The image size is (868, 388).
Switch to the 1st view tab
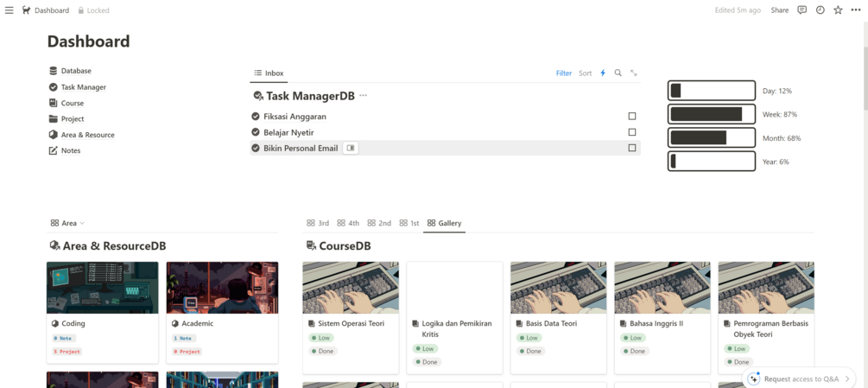pyautogui.click(x=409, y=223)
